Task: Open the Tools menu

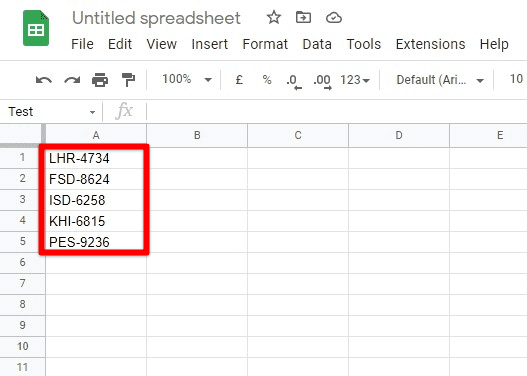Action: pyautogui.click(x=364, y=44)
